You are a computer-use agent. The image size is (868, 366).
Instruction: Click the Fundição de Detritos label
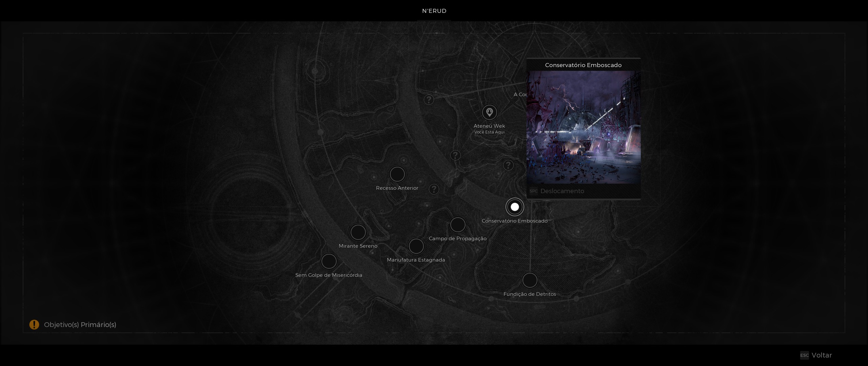[530, 294]
